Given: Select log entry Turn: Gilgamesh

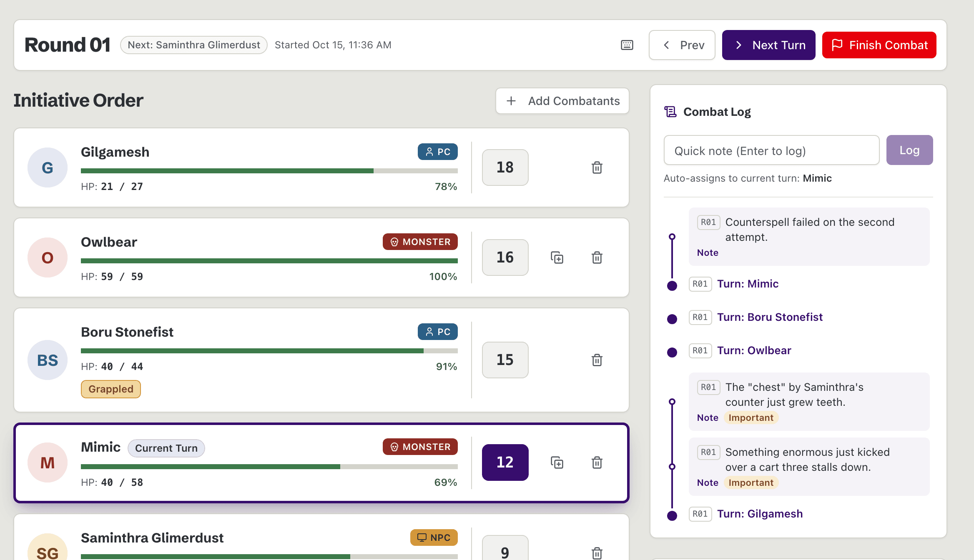Looking at the screenshot, I should (760, 514).
